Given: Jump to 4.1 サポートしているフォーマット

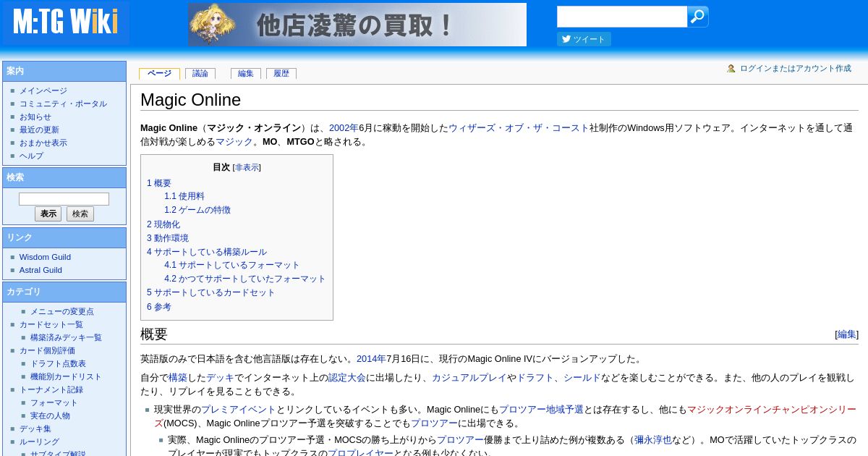Looking at the screenshot, I should pos(231,265).
